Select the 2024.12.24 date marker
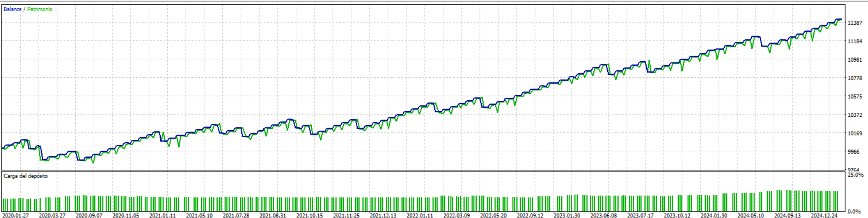Screen dimensions: 868x218 pyautogui.click(x=824, y=215)
